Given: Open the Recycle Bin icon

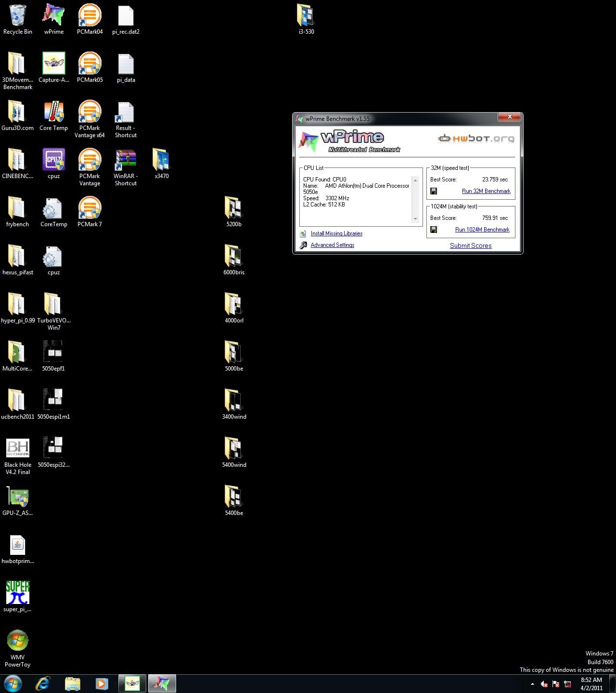Looking at the screenshot, I should (18, 16).
